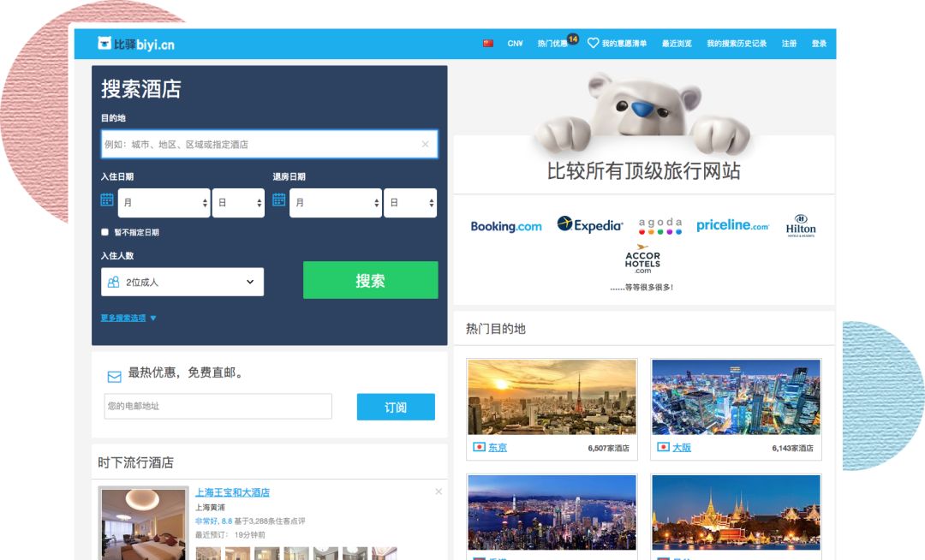Click the guests person icon
Image resolution: width=925 pixels, height=560 pixels.
click(112, 281)
